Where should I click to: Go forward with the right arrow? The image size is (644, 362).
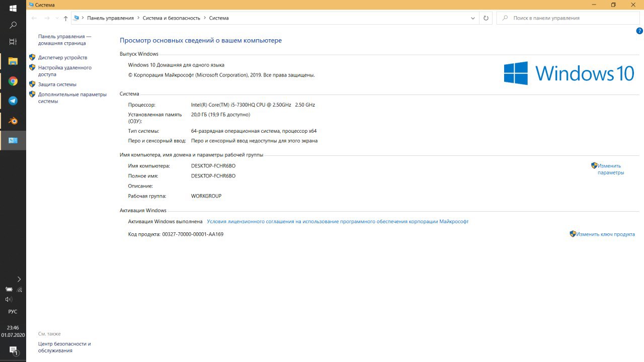(x=47, y=18)
